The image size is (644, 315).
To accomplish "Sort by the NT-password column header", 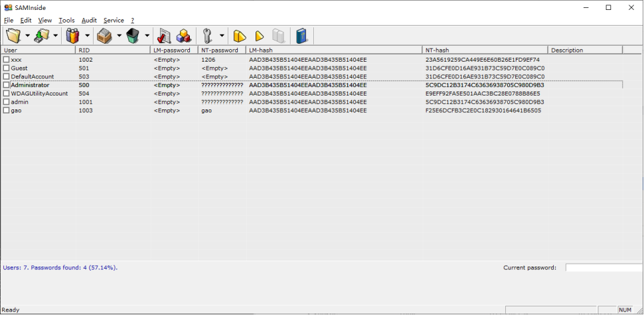I will 222,50.
